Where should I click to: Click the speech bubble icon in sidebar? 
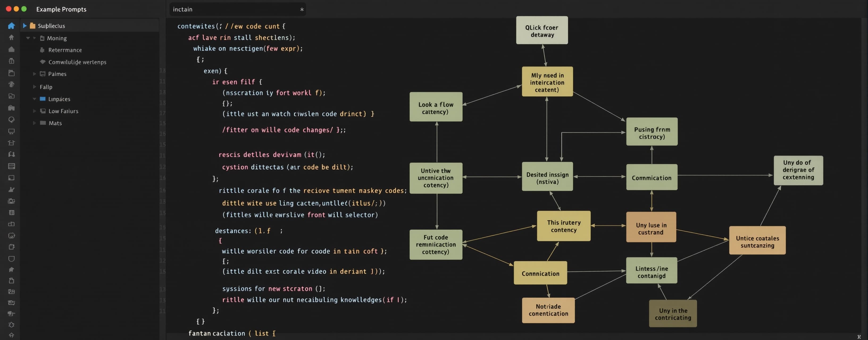point(11,120)
